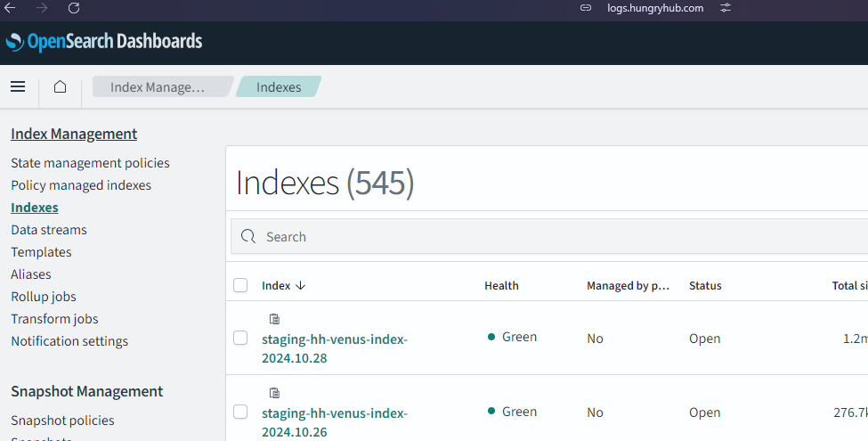Sort by the Health column header
The width and height of the screenshot is (868, 441).
tap(501, 286)
